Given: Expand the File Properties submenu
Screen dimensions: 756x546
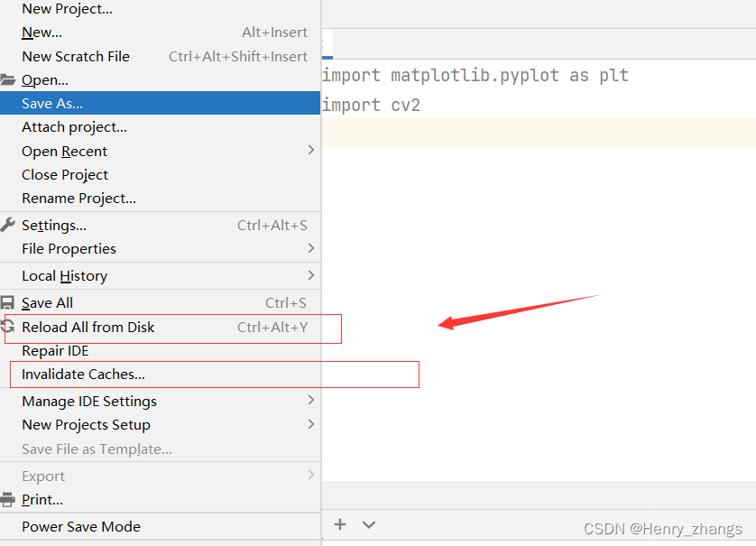Looking at the screenshot, I should point(310,248).
